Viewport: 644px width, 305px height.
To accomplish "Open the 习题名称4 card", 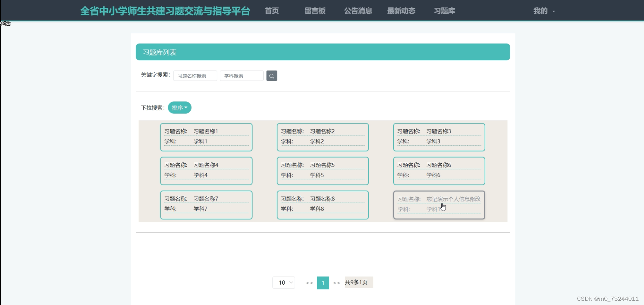I will tap(206, 171).
